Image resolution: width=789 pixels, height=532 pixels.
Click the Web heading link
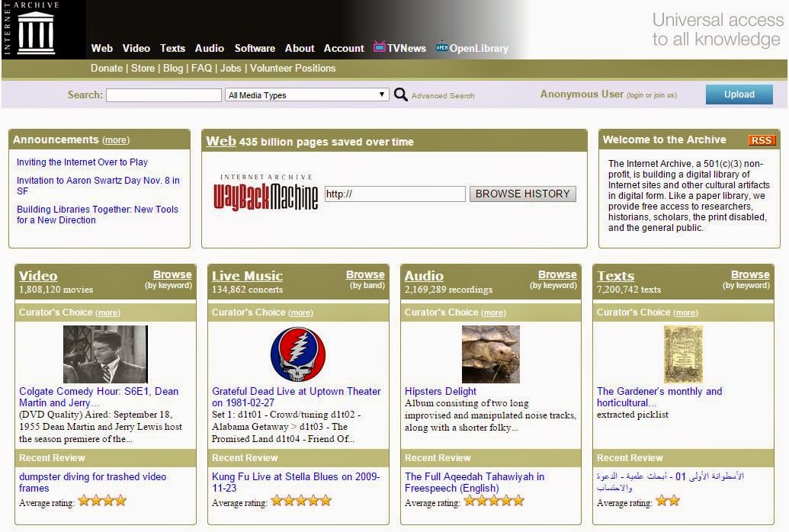coord(221,141)
